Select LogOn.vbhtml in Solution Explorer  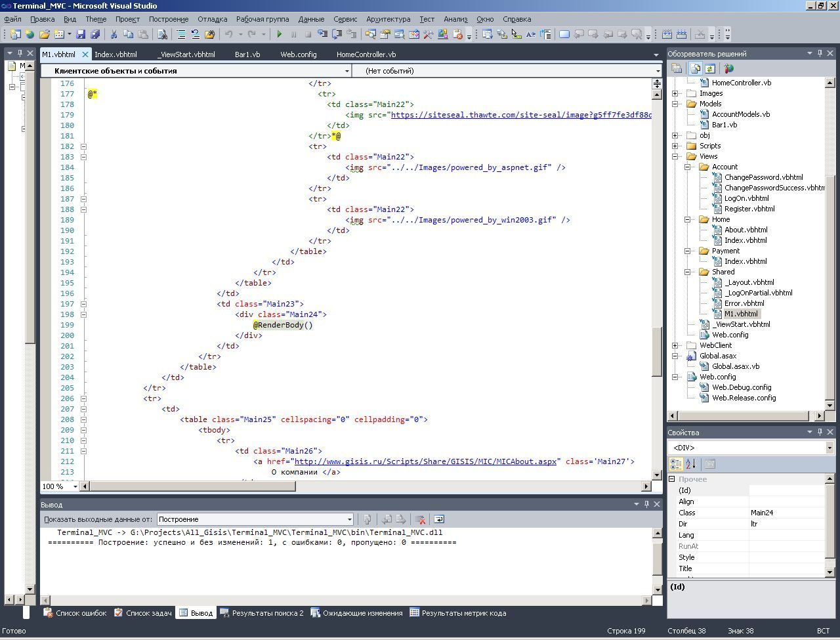[746, 198]
